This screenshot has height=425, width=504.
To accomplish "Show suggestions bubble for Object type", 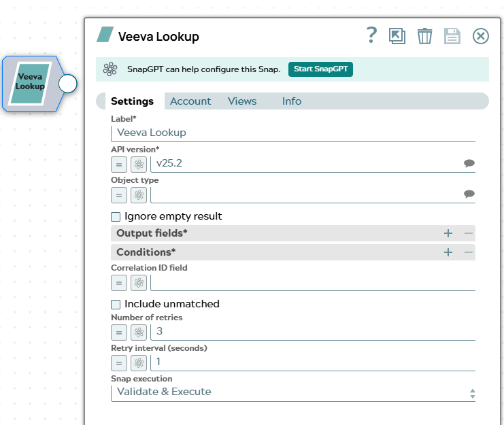I will (x=469, y=194).
